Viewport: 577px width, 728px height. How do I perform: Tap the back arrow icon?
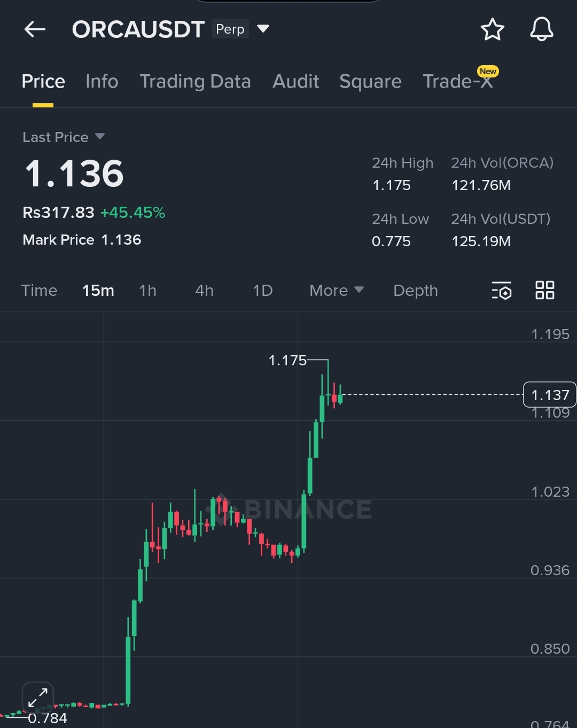[35, 29]
